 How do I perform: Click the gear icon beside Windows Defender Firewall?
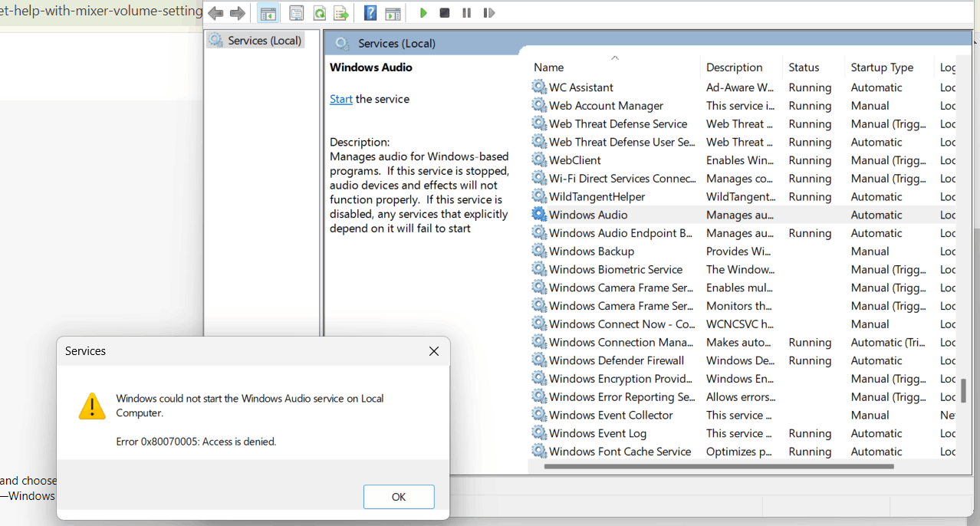pos(539,360)
